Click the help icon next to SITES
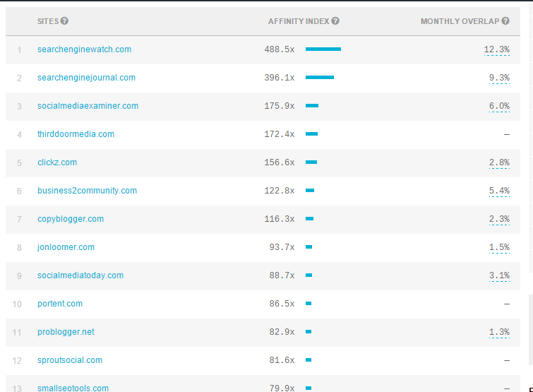 64,21
